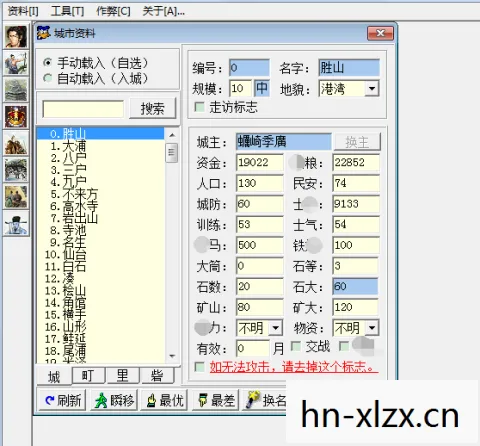480x446 pixels.
Task: Click the 人口 field showing 130
Action: point(260,183)
